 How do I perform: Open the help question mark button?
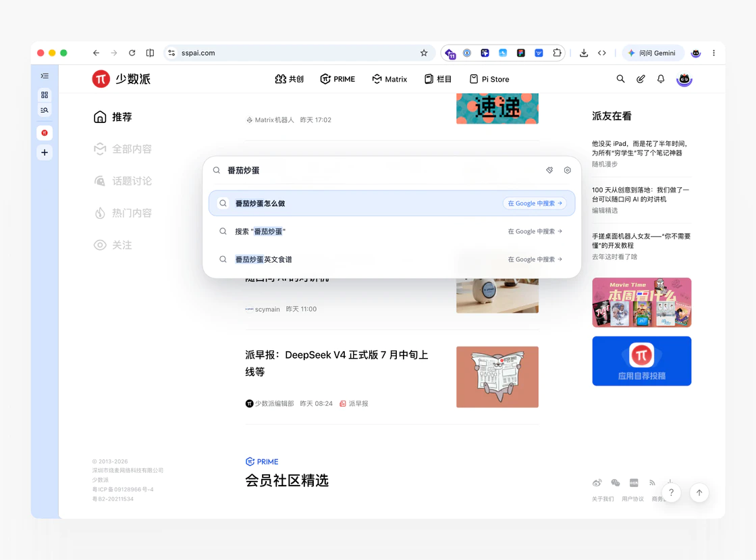pyautogui.click(x=671, y=492)
